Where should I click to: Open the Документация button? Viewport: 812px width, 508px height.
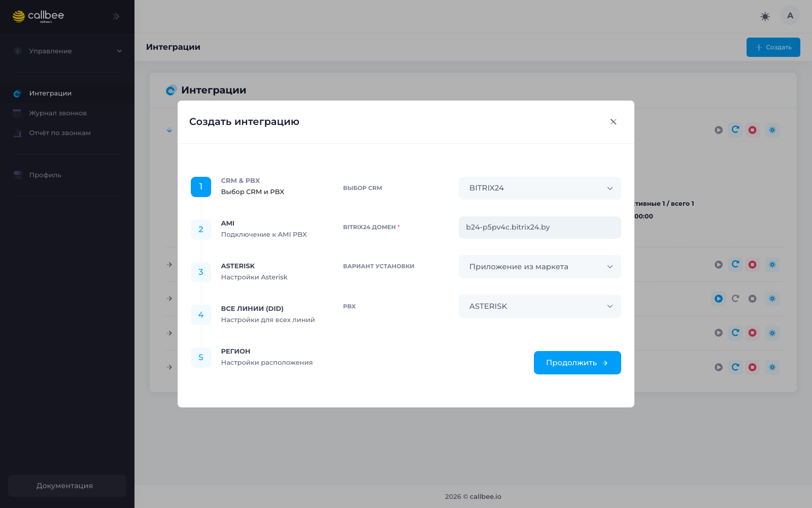67,486
